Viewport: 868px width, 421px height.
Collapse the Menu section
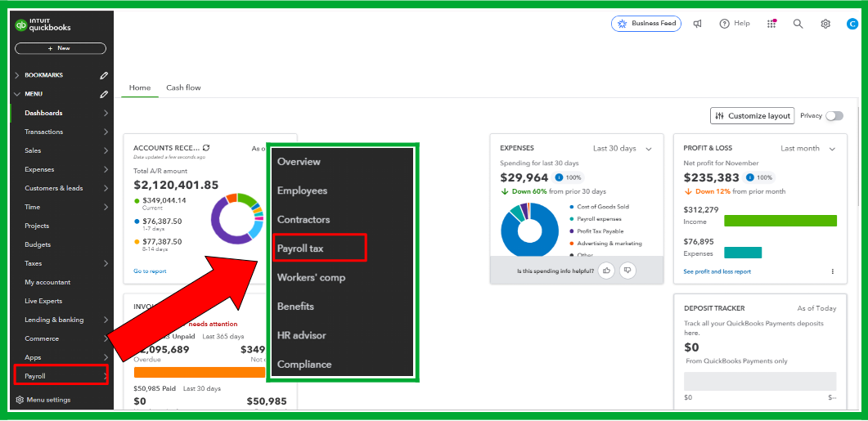tap(17, 94)
